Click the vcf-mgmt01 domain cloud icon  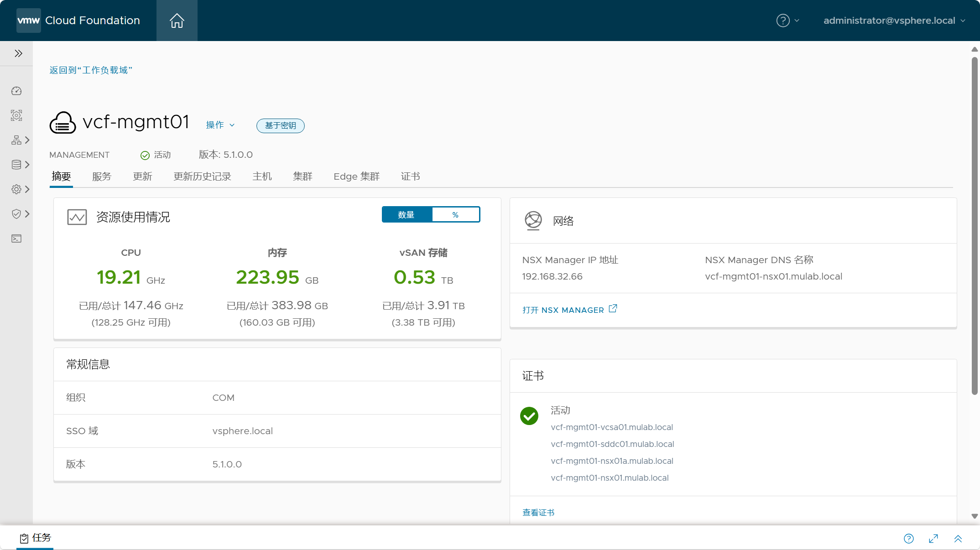(x=63, y=122)
